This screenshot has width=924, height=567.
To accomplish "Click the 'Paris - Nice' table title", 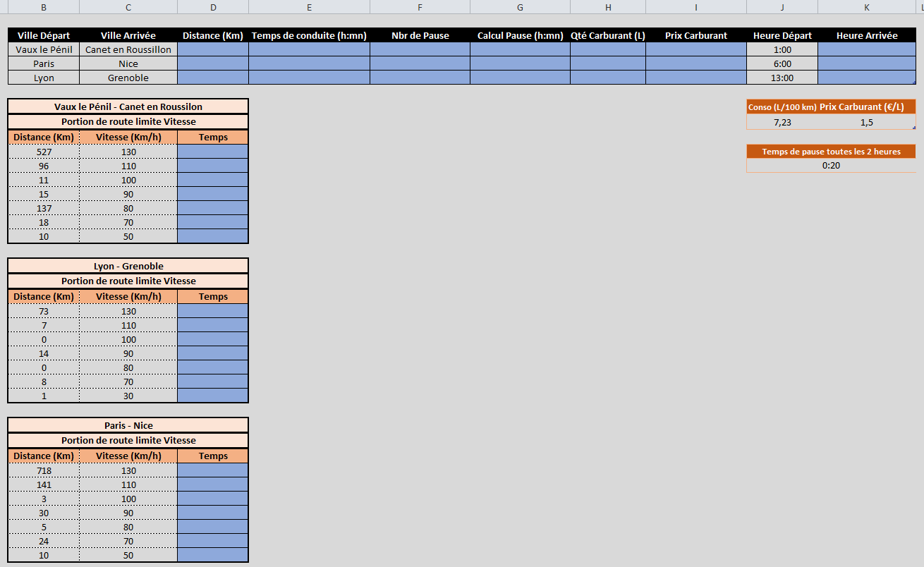I will [128, 425].
